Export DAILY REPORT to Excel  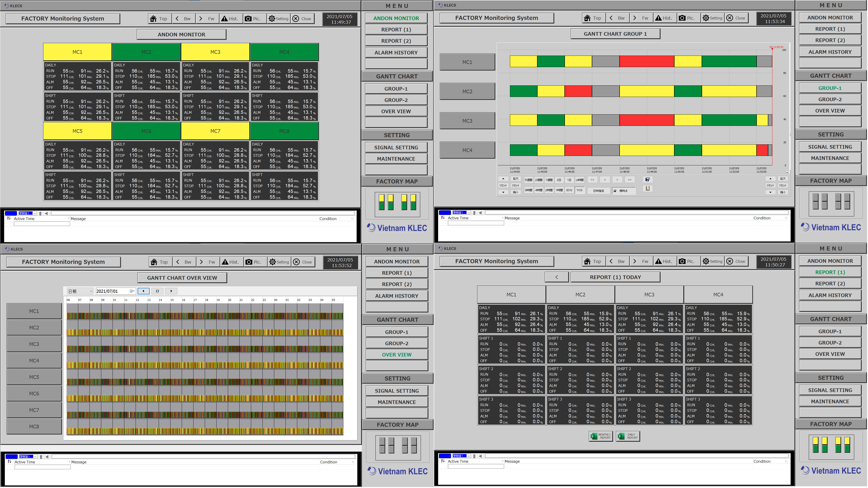point(628,437)
